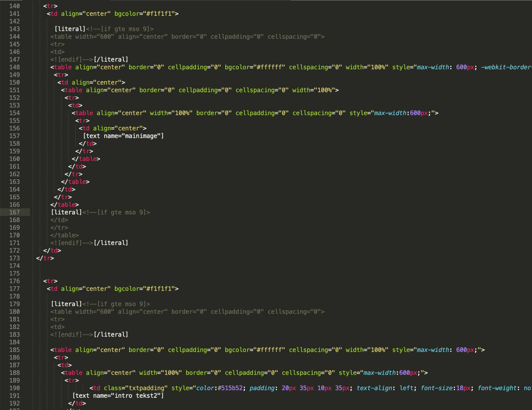
Task: Click line number 140 in the gutter
Action: pyautogui.click(x=14, y=6)
